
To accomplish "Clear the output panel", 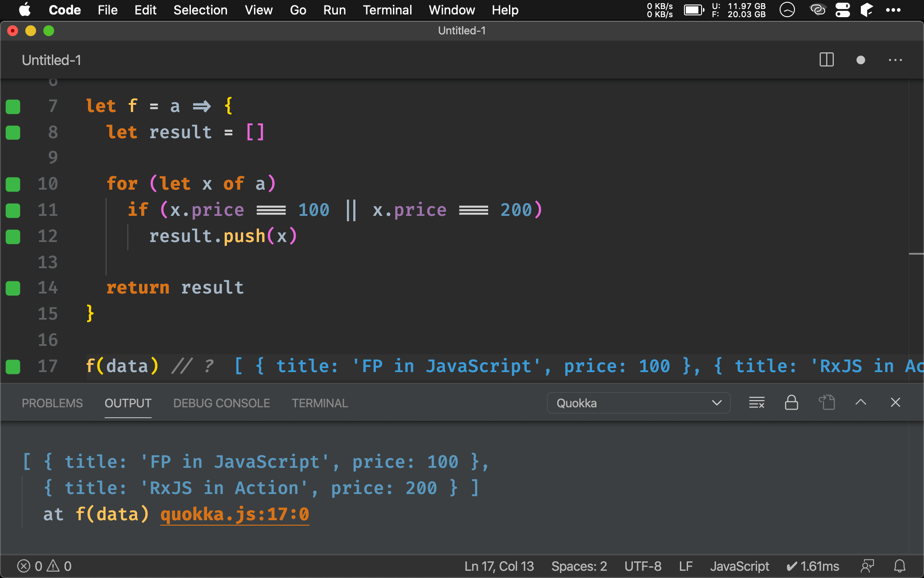I will coord(757,402).
